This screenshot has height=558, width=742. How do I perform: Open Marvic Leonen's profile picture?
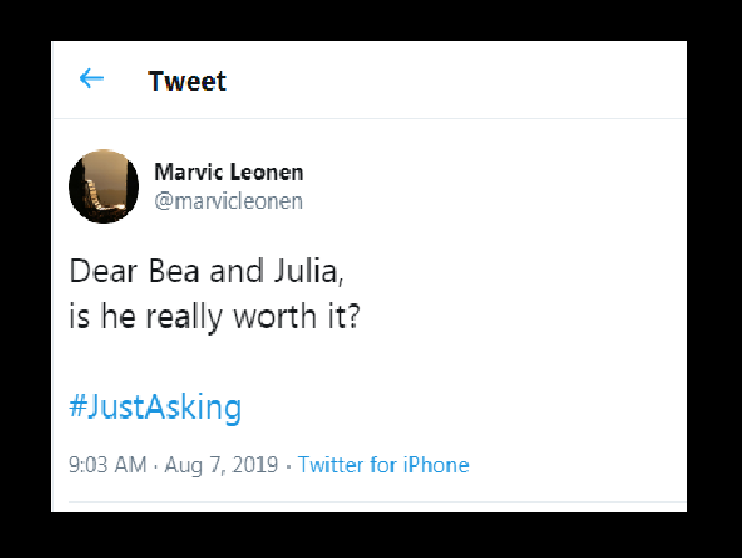click(x=104, y=186)
